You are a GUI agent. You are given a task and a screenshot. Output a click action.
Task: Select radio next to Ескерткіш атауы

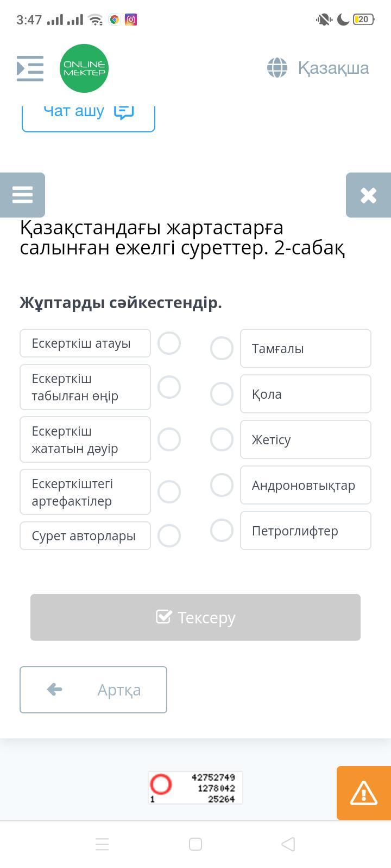(x=169, y=343)
